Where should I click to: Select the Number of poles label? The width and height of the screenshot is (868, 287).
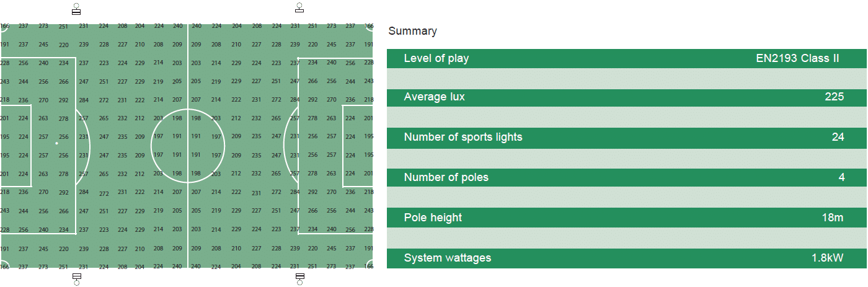(446, 178)
